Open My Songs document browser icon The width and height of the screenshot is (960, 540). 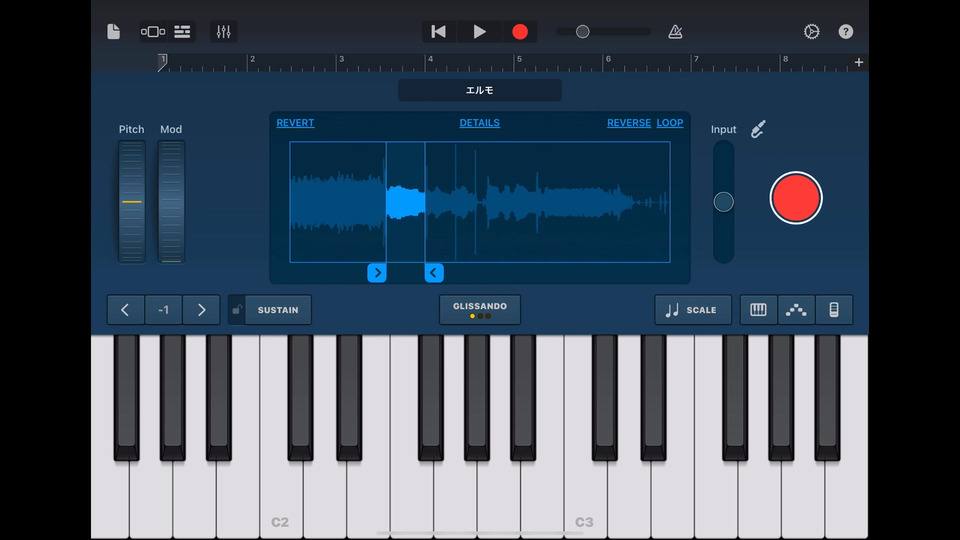point(113,31)
